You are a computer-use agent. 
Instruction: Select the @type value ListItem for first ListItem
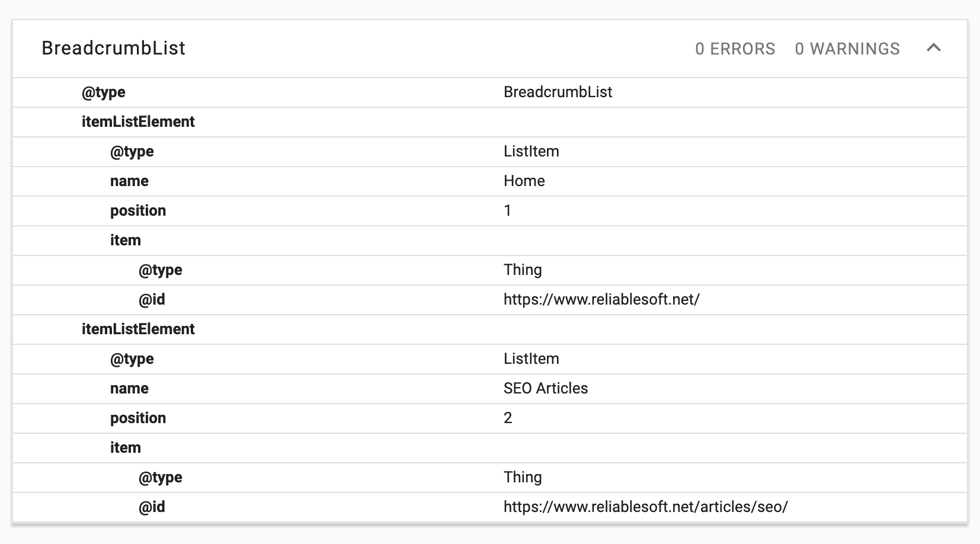tap(530, 151)
